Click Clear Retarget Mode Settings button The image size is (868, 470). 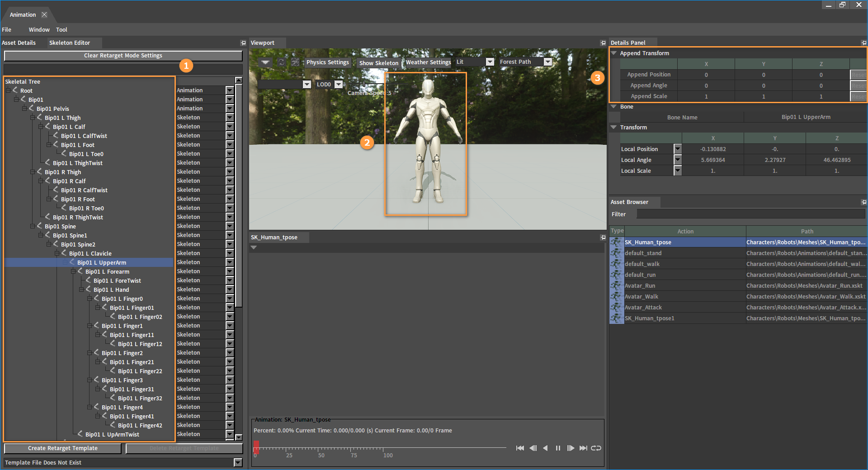[123, 56]
